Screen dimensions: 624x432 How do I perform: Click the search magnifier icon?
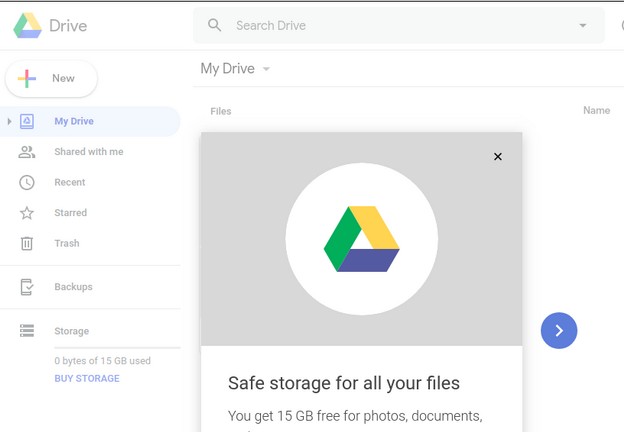tap(214, 25)
